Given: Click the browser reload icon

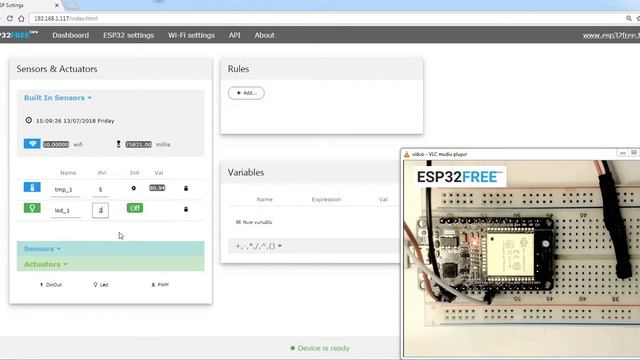Looking at the screenshot, I should 9,18.
